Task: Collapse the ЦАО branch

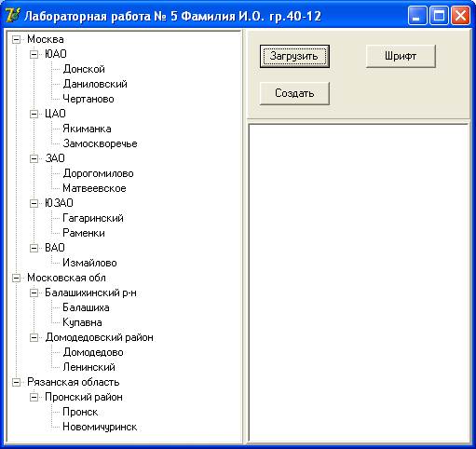Action: point(34,114)
